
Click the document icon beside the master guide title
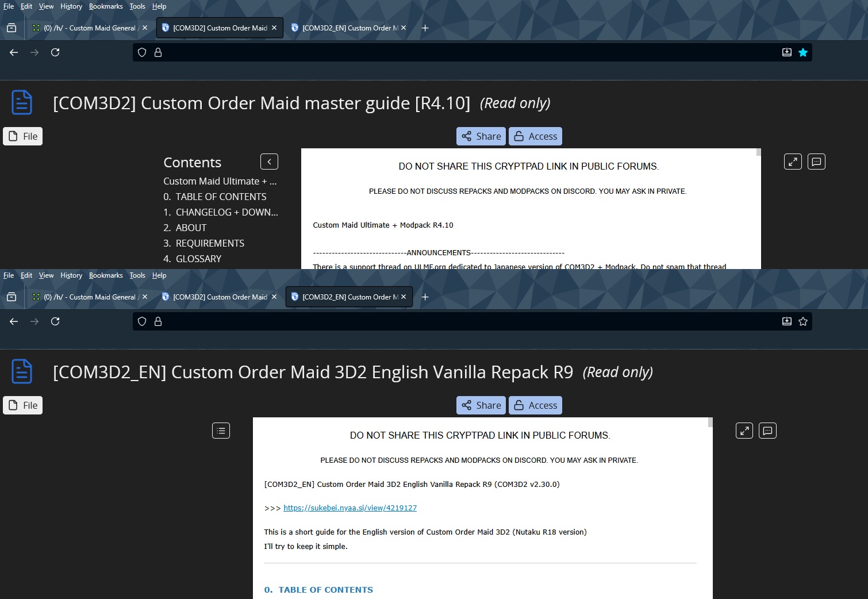22,103
